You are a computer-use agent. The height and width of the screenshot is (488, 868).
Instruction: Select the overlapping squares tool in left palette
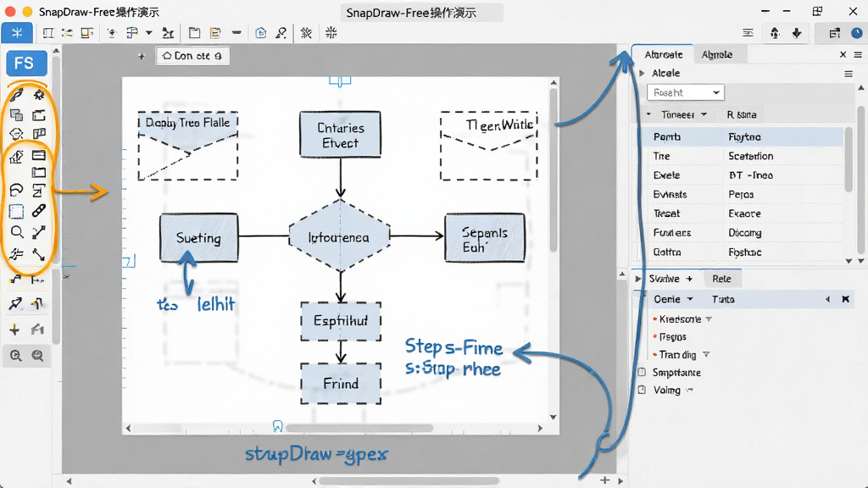[x=17, y=115]
